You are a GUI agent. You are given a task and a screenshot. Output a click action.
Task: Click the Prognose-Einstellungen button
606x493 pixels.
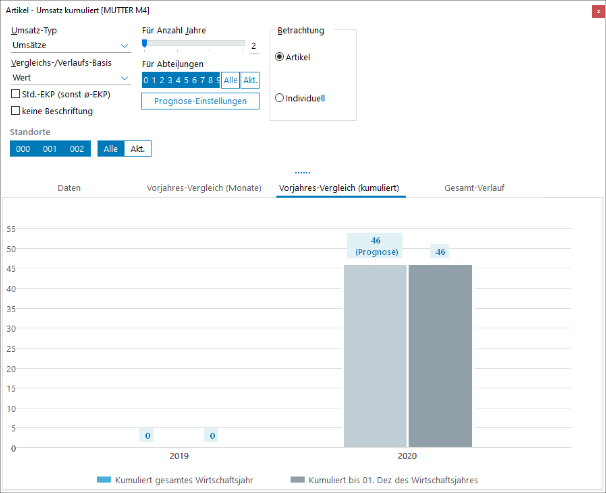coord(200,101)
